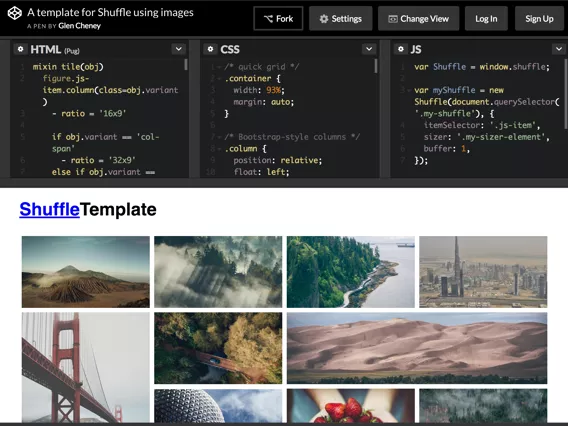
Task: Click the CodePen logo icon
Action: click(x=15, y=13)
